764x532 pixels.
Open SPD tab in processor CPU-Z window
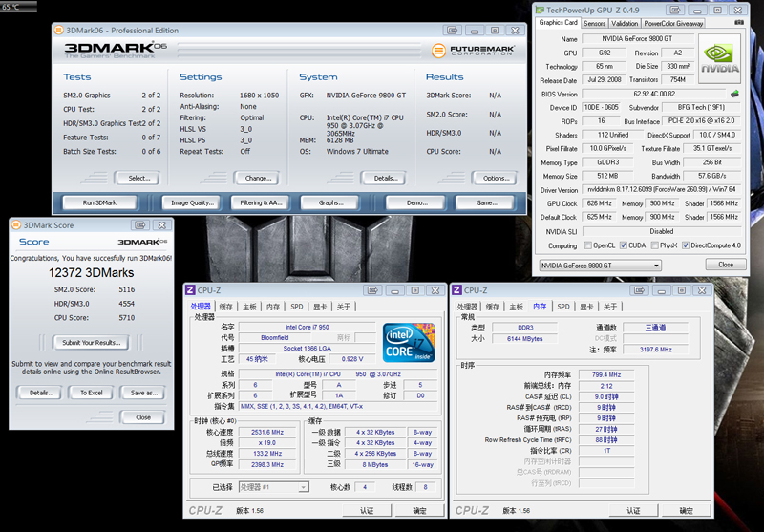(297, 307)
